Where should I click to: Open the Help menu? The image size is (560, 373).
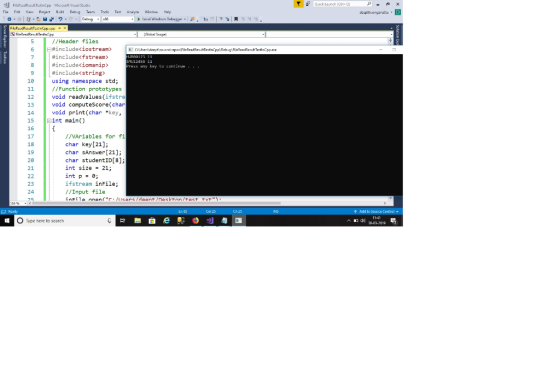pos(167,12)
